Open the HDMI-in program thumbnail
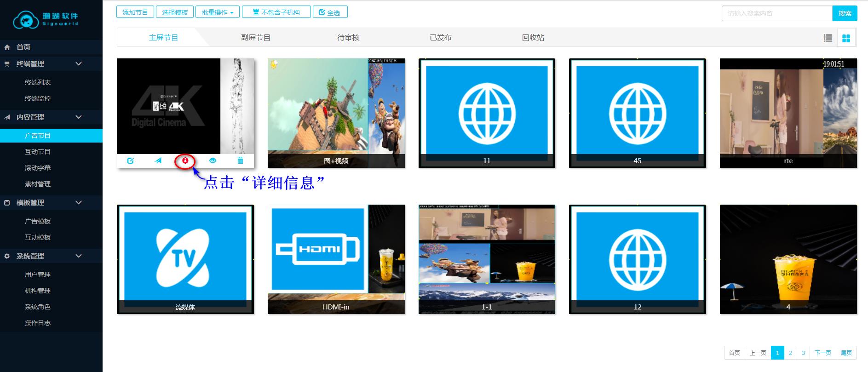The width and height of the screenshot is (868, 372). (336, 259)
